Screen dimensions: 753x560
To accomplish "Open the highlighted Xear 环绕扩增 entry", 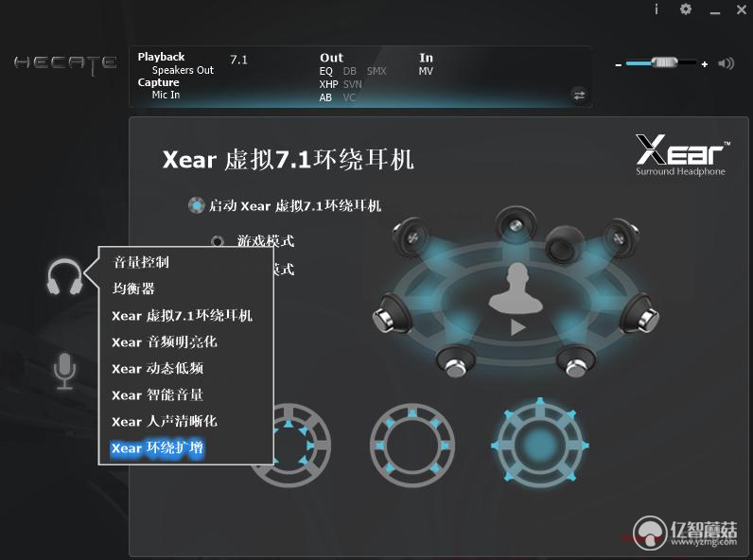I will (157, 447).
